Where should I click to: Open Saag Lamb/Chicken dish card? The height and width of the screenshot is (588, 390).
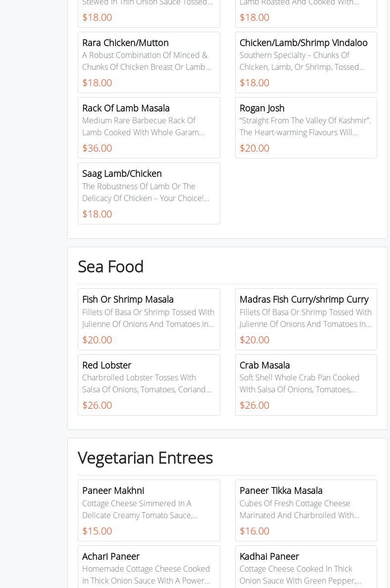click(x=122, y=173)
